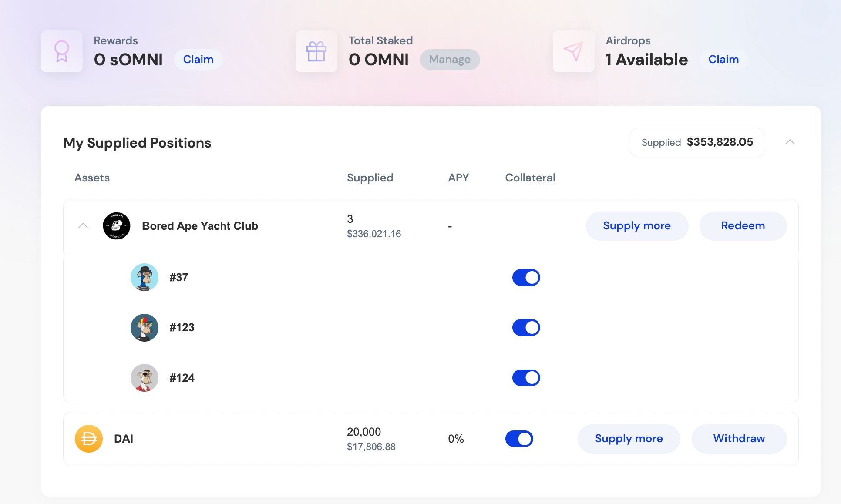841x504 pixels.
Task: Click Manage next to Total Staked
Action: [x=450, y=60]
